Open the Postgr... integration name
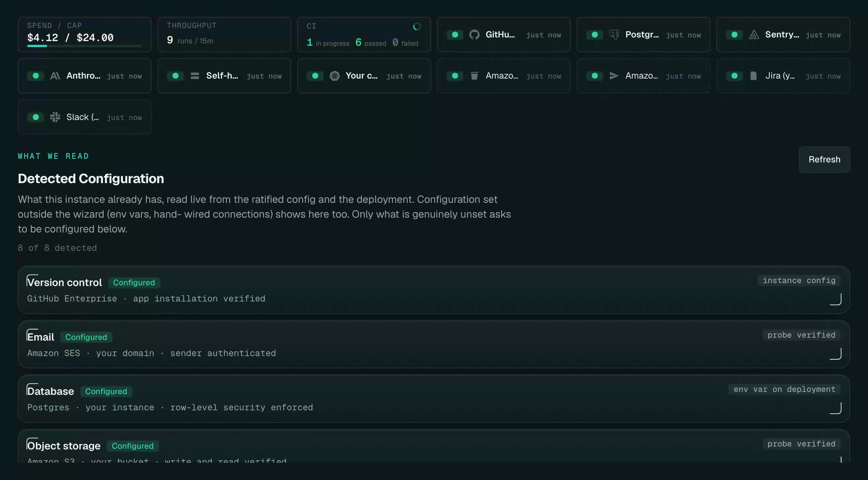The height and width of the screenshot is (480, 868). click(642, 35)
